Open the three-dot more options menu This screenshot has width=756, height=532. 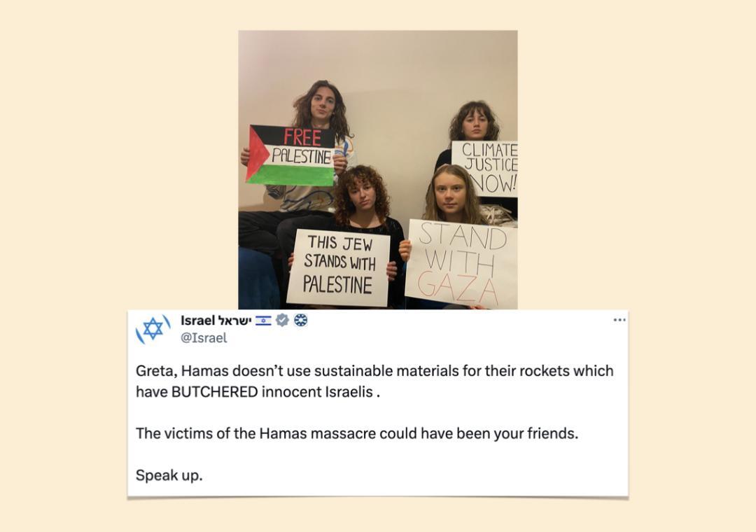(x=619, y=320)
